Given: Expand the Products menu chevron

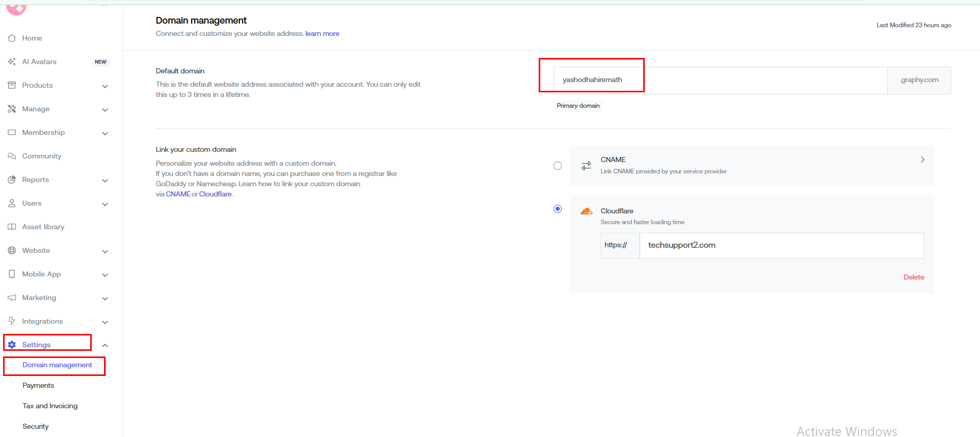Looking at the screenshot, I should tap(105, 86).
